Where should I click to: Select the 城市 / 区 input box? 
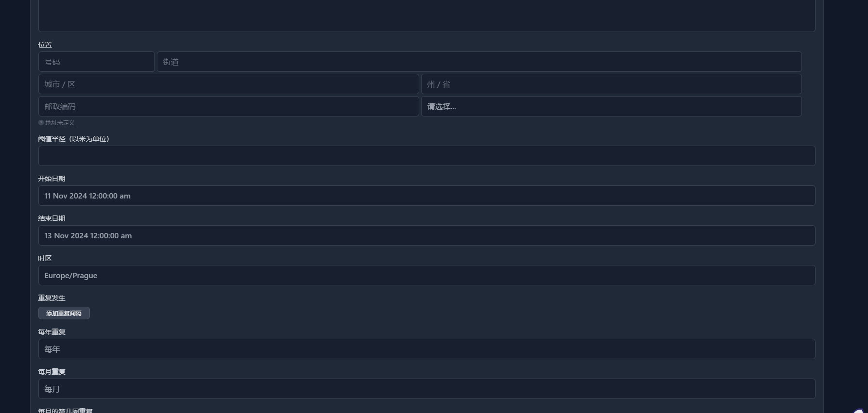tap(228, 84)
